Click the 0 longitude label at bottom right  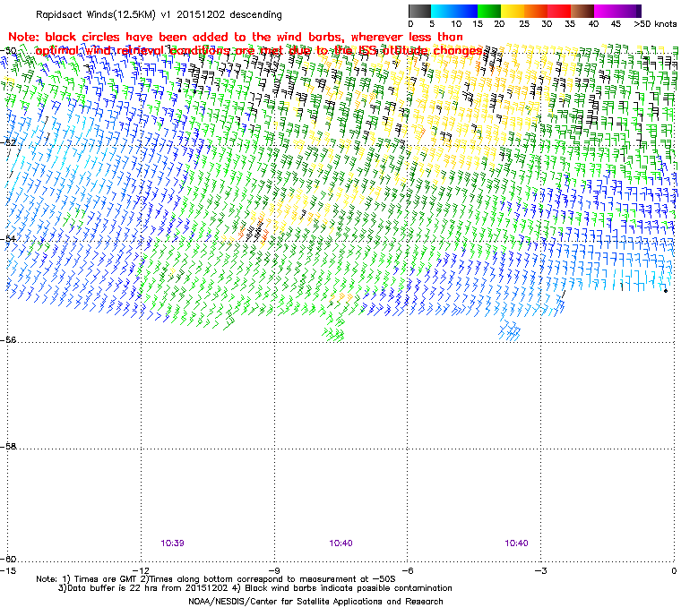[x=674, y=570]
